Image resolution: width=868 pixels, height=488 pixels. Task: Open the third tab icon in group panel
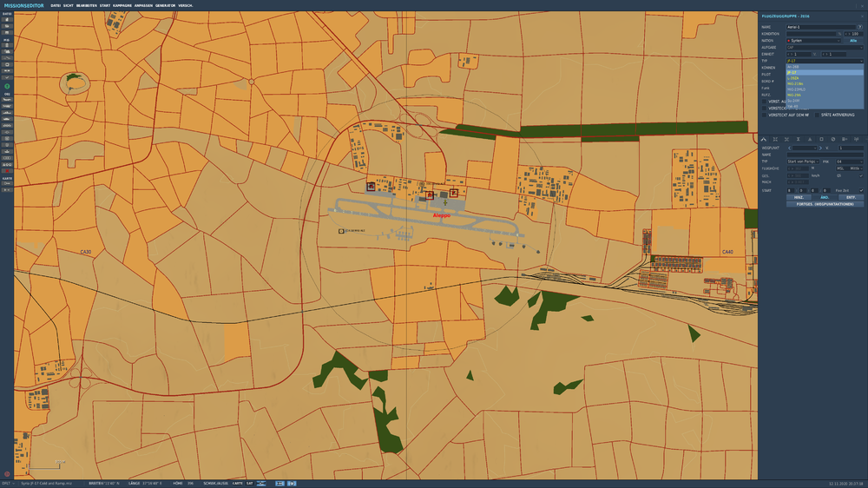coord(786,139)
